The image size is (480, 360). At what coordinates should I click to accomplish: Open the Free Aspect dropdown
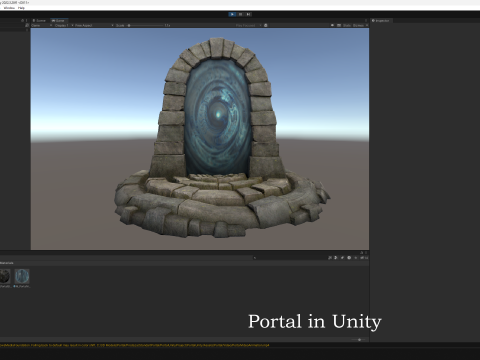click(93, 25)
